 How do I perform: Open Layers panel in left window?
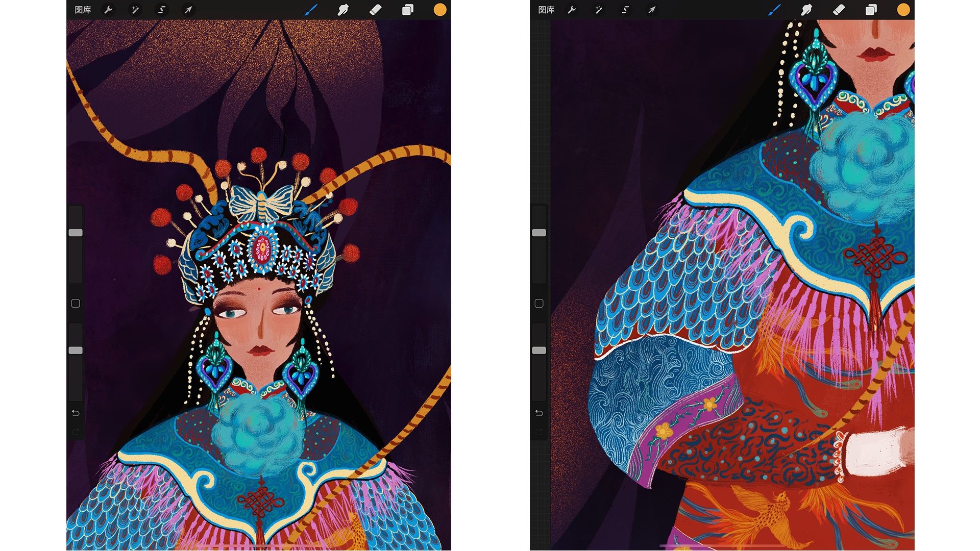click(x=407, y=10)
